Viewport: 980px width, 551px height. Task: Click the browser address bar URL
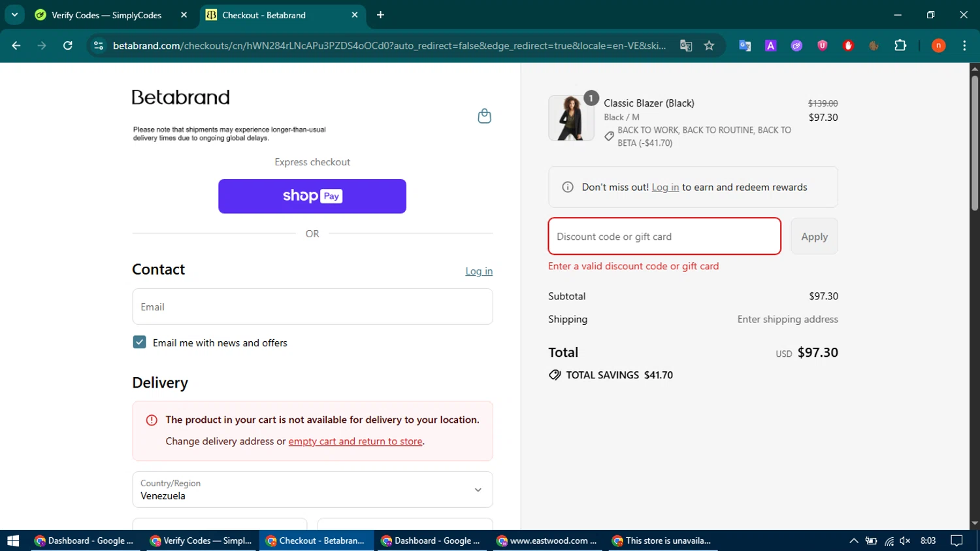coord(389,46)
